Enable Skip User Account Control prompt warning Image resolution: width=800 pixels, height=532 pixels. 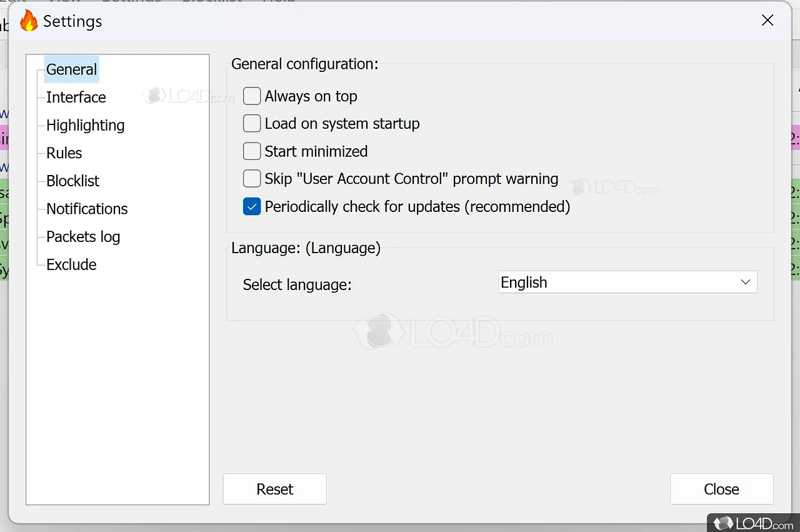(x=252, y=179)
